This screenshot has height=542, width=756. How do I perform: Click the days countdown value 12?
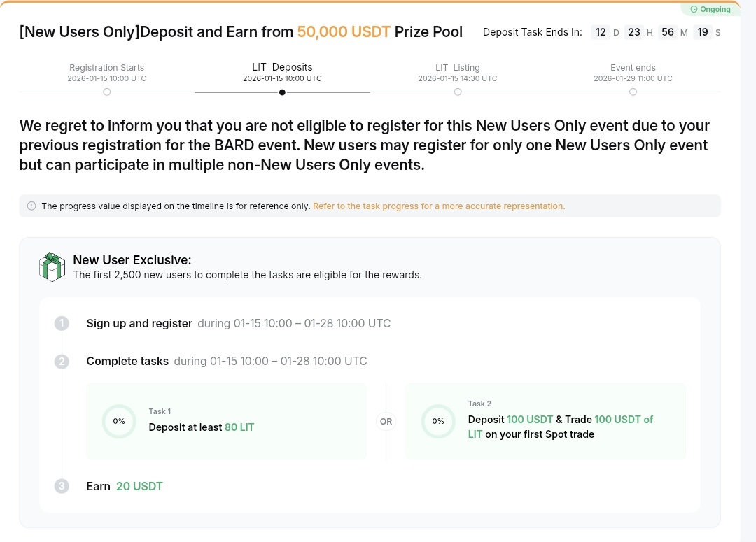click(601, 32)
